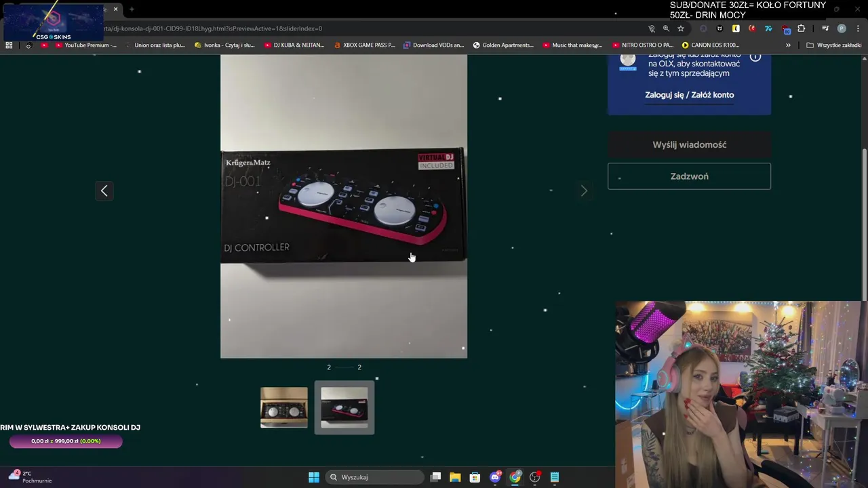Click the 0,00 zł z 999,00 zł progress bar
The width and height of the screenshot is (868, 488).
[66, 441]
